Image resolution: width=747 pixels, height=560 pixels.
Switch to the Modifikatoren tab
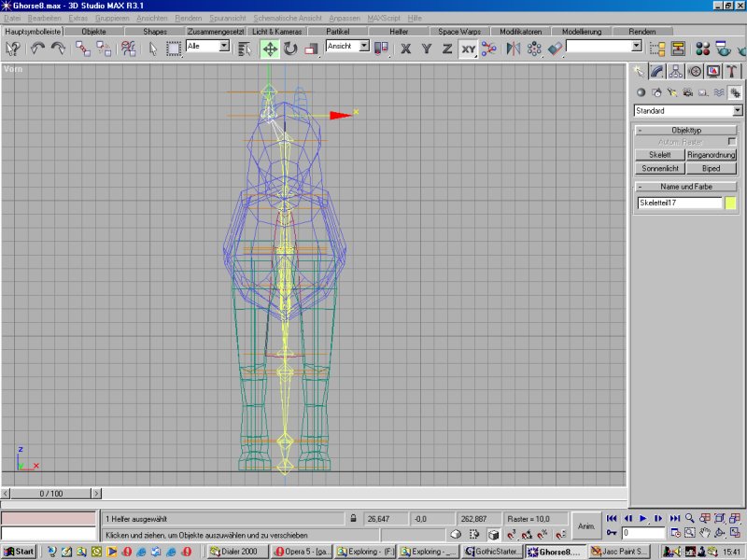pyautogui.click(x=522, y=31)
